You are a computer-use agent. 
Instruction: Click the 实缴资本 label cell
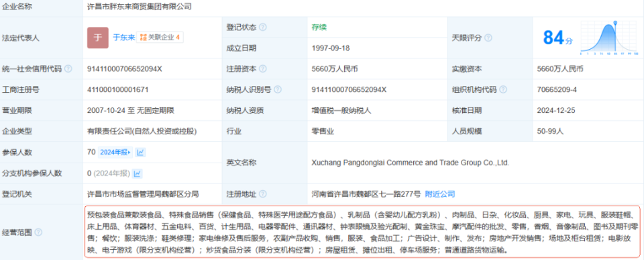(x=490, y=69)
